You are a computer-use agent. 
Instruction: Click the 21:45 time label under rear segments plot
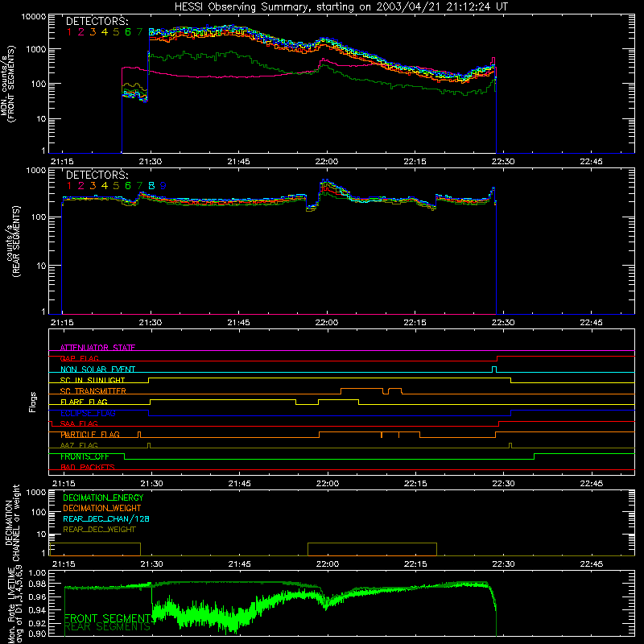pos(238,323)
